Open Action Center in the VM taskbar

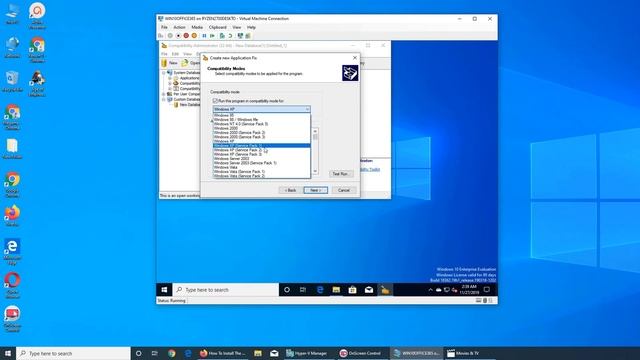pos(487,290)
